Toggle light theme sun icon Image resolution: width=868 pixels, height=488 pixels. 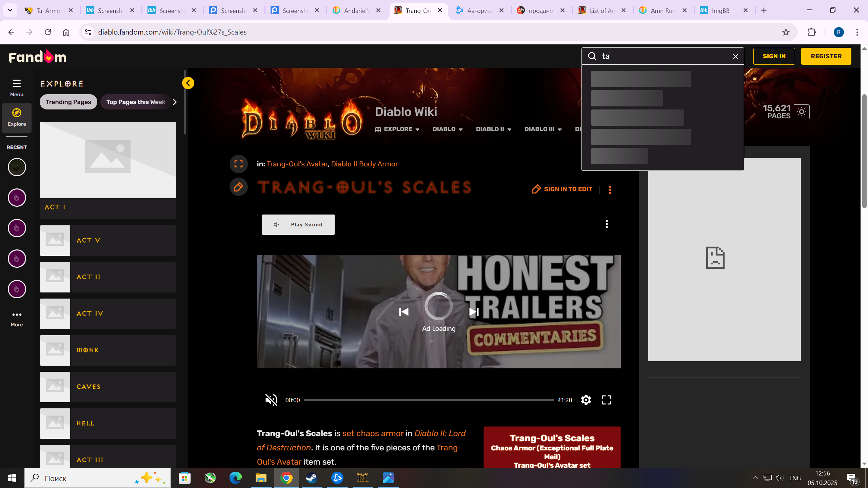[x=802, y=112]
